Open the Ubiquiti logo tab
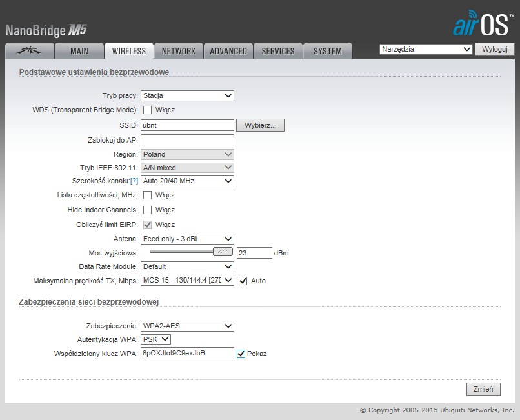 click(x=30, y=51)
